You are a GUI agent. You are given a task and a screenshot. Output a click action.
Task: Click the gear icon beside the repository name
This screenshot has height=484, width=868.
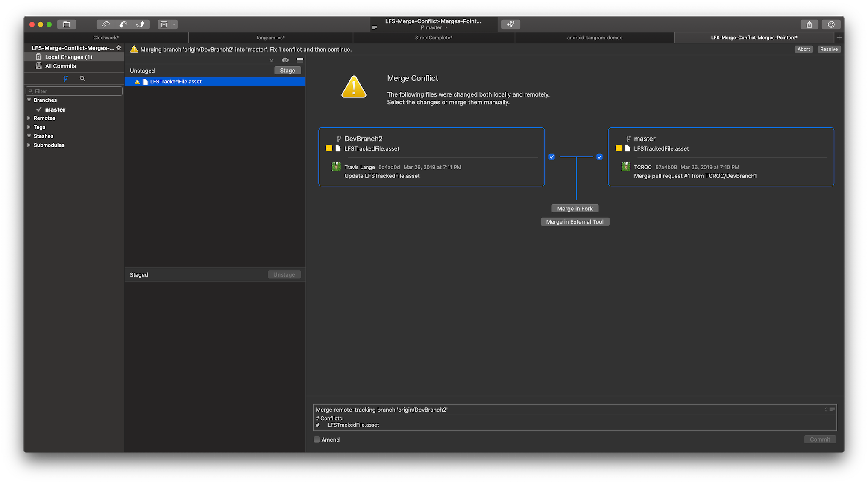(x=118, y=48)
